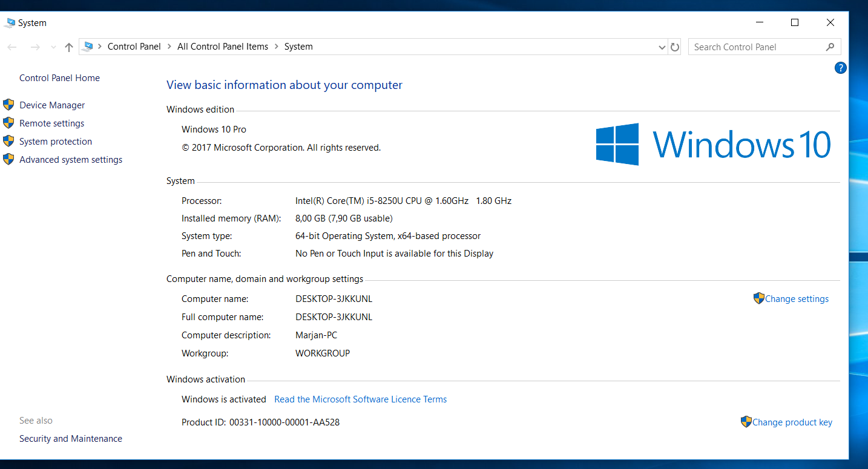Open Security and Maintenance
This screenshot has width=868, height=469.
(71, 439)
